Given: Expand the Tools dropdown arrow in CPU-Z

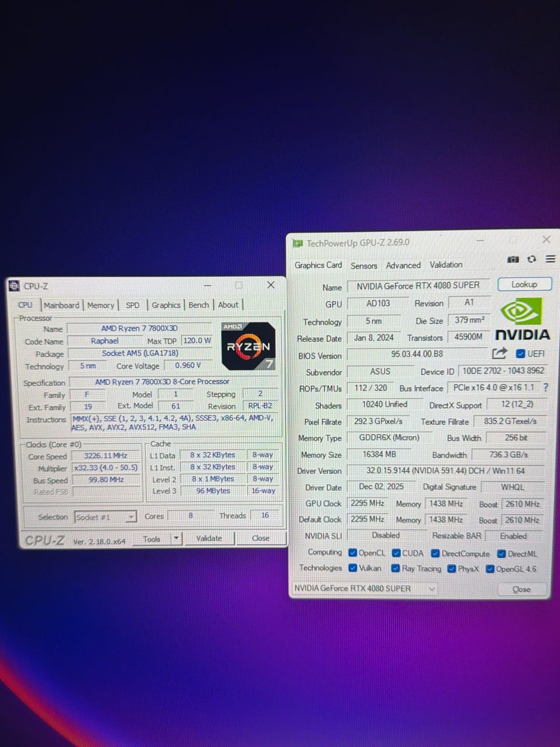Looking at the screenshot, I should tap(176, 539).
